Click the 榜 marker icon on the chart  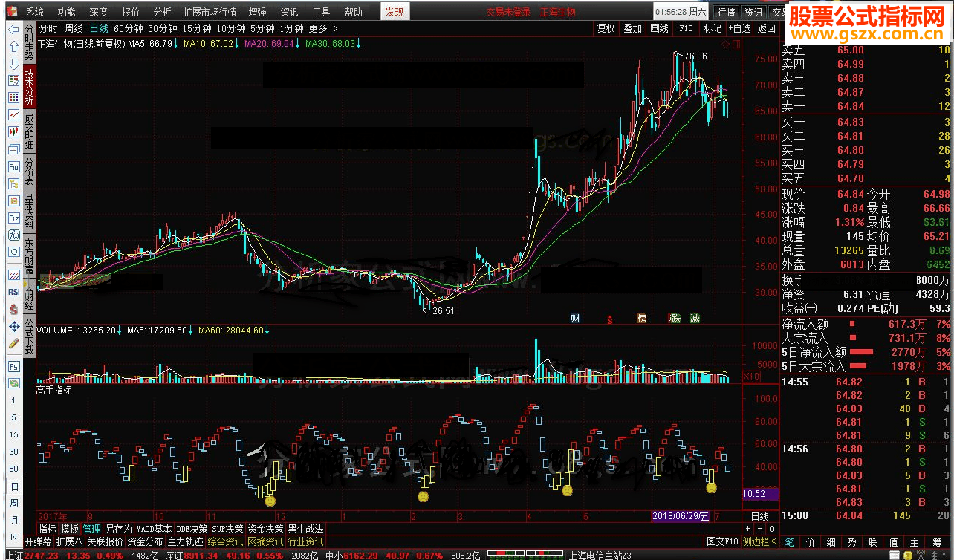coord(641,319)
